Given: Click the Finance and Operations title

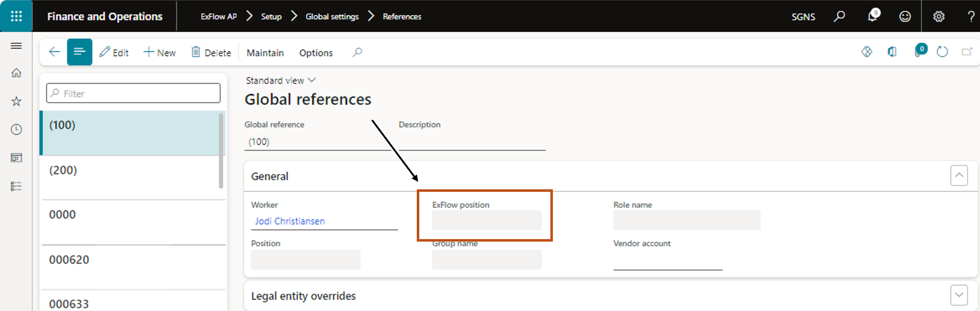Looking at the screenshot, I should click(x=105, y=16).
